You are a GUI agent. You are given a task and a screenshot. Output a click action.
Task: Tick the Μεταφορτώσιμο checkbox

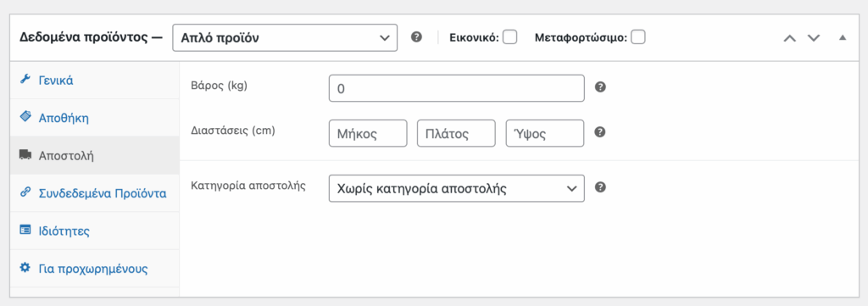(x=638, y=37)
